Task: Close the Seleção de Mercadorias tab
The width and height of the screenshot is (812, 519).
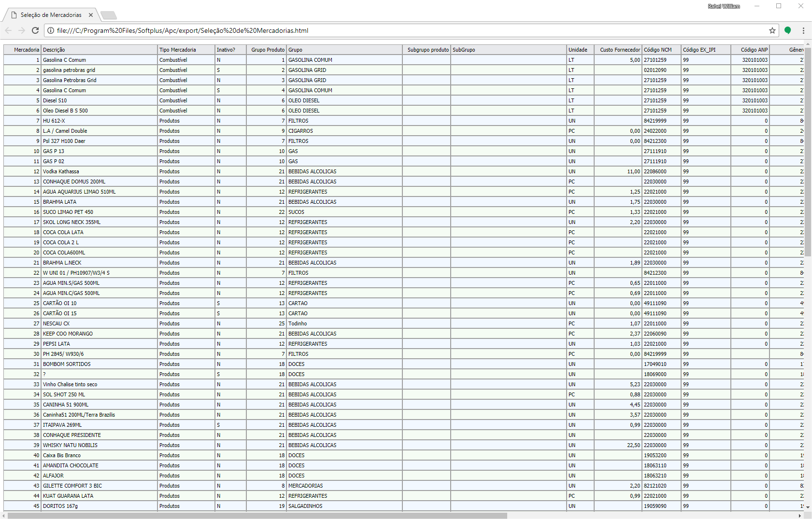Action: coord(91,15)
